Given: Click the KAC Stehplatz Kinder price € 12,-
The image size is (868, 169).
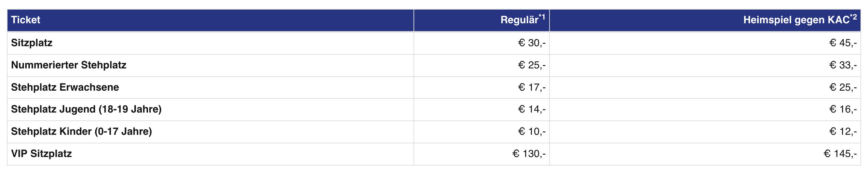Looking at the screenshot, I should point(843,131).
